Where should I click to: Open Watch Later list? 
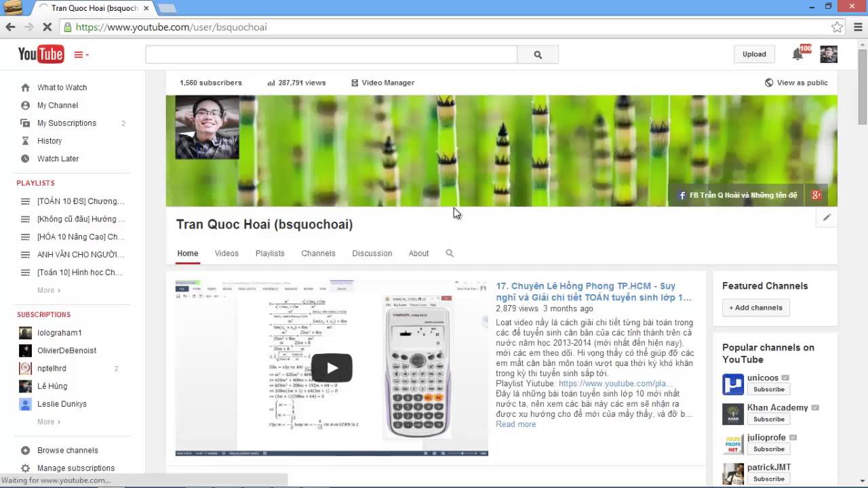(58, 158)
